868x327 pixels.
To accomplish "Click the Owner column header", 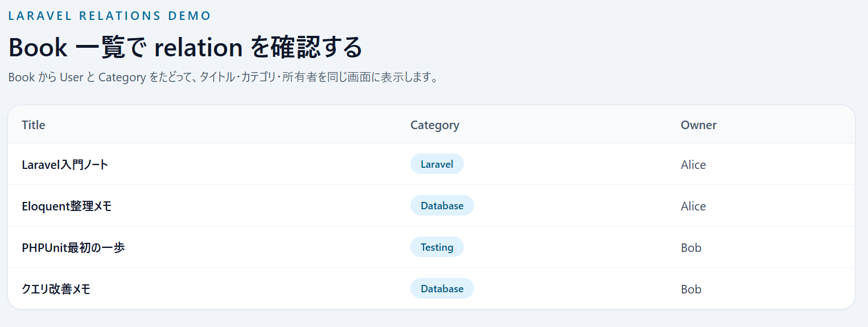I will [x=698, y=125].
